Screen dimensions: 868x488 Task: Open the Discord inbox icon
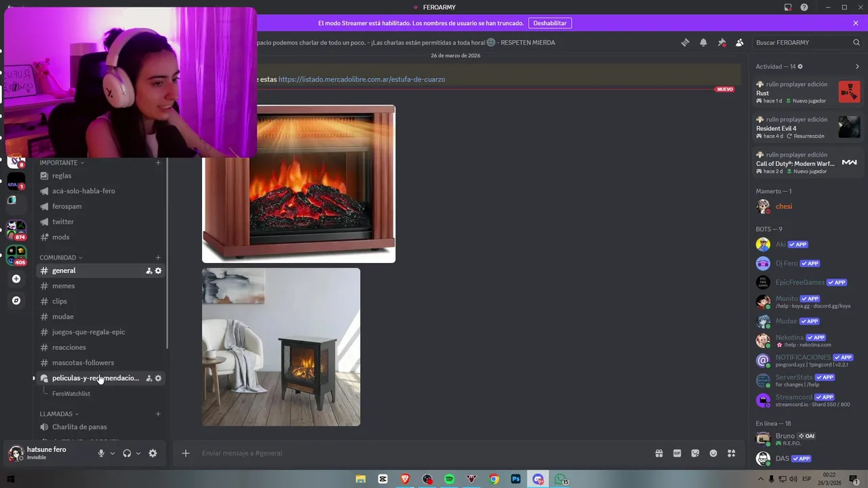pos(787,7)
